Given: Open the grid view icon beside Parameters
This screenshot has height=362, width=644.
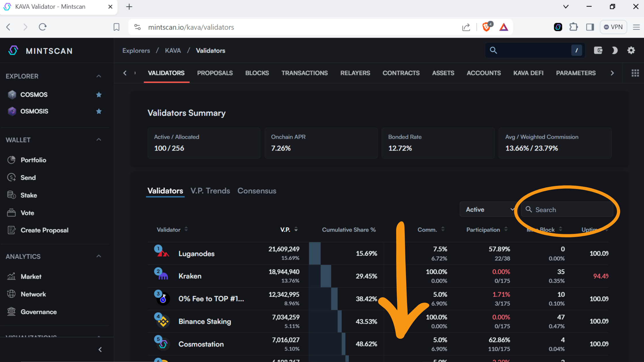Looking at the screenshot, I should click(x=635, y=73).
